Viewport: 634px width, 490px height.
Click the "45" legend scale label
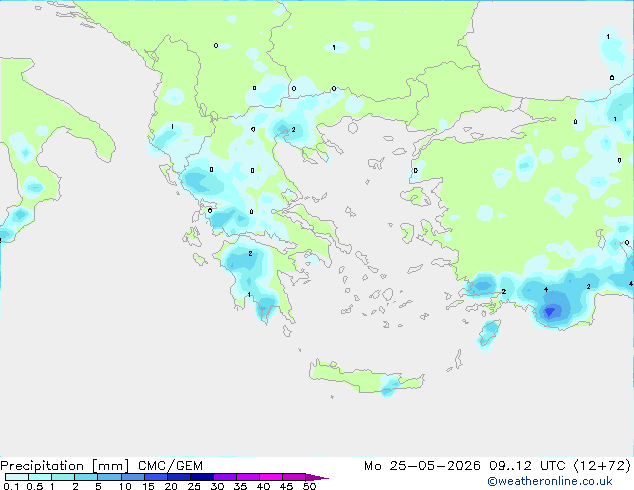286,486
